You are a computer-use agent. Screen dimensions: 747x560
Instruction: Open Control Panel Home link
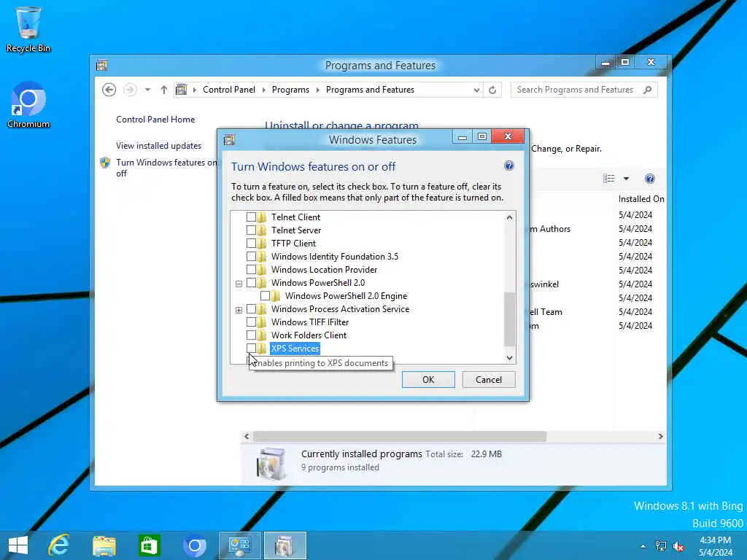(x=155, y=120)
